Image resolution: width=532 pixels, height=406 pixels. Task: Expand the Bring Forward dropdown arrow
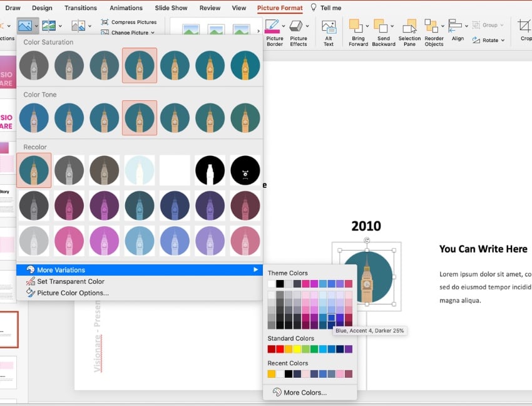(367, 26)
